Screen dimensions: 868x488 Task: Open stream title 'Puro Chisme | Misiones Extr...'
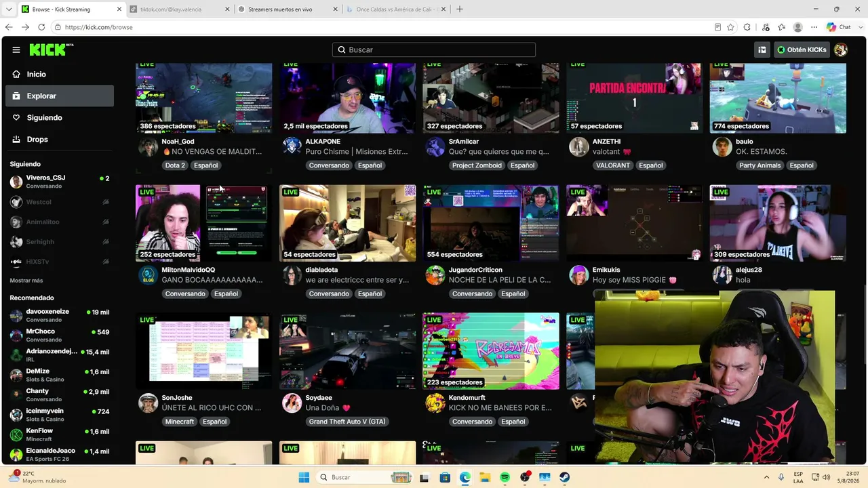pyautogui.click(x=357, y=152)
